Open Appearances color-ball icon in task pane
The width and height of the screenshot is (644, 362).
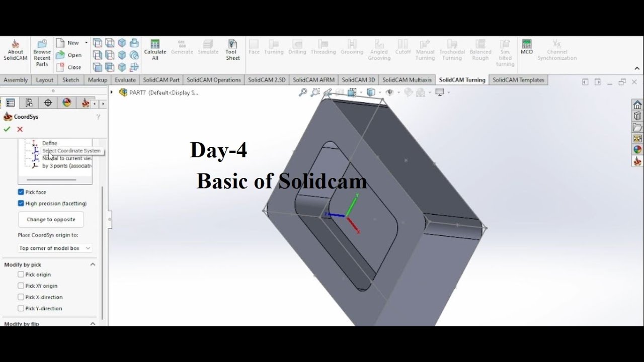637,150
